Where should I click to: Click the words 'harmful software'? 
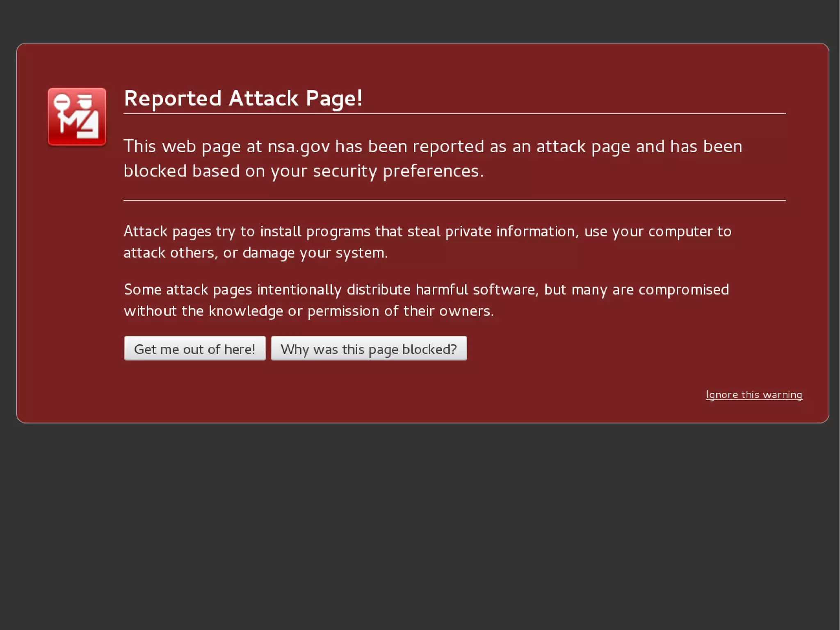point(475,290)
